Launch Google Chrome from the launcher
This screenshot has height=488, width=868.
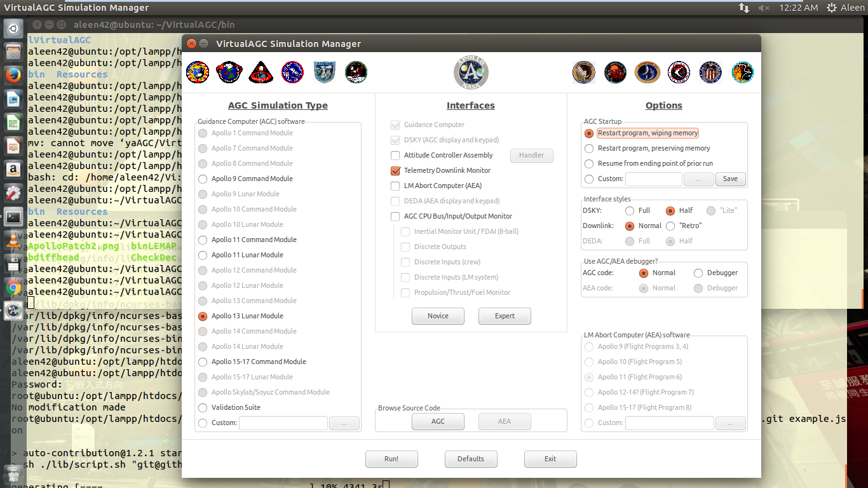coord(13,287)
